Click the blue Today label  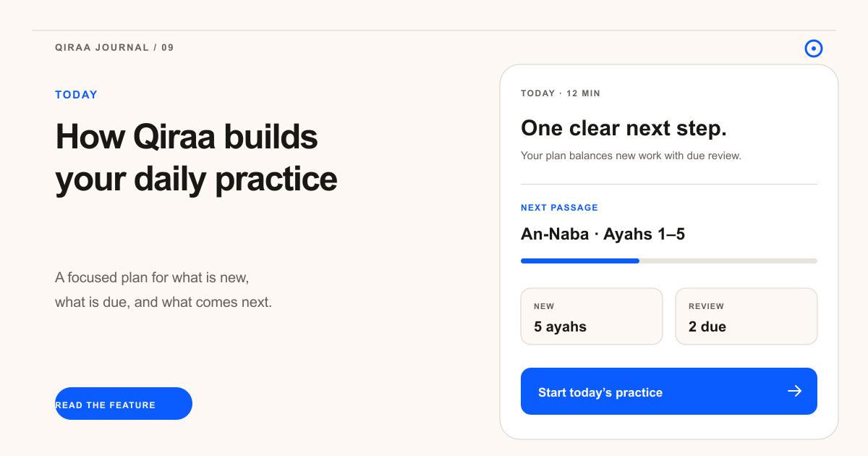76,95
